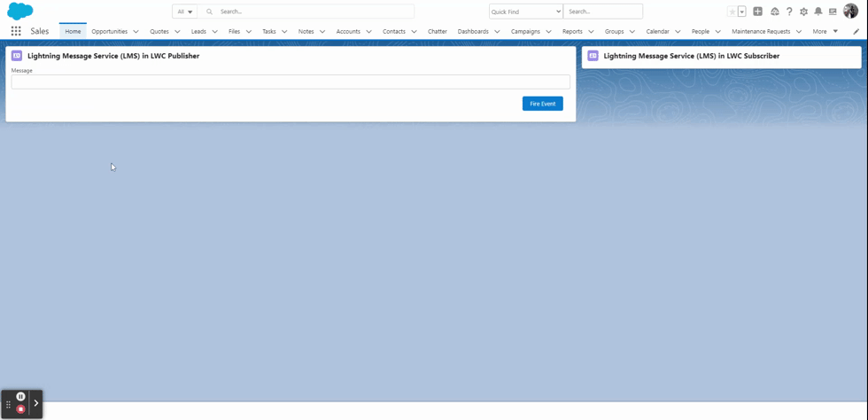Click the magnifier icon in global search
The height and width of the screenshot is (420, 868).
[209, 12]
